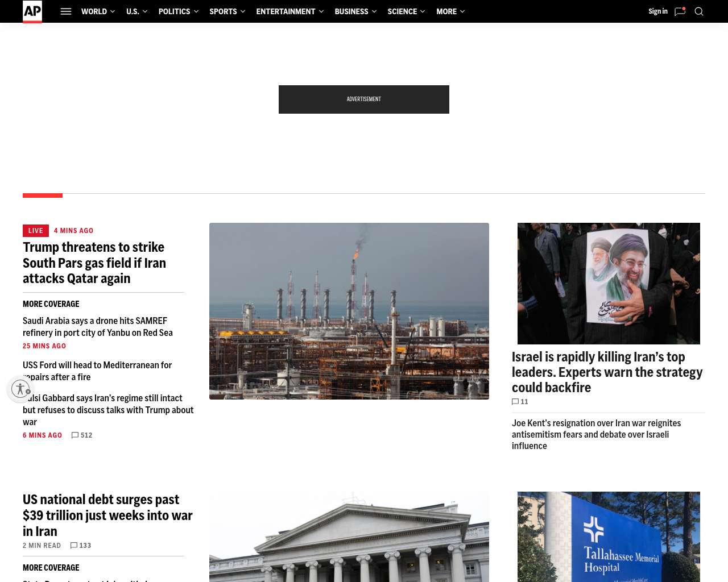Click 'MORE COVERAGE' under the Trump headline

click(x=51, y=304)
